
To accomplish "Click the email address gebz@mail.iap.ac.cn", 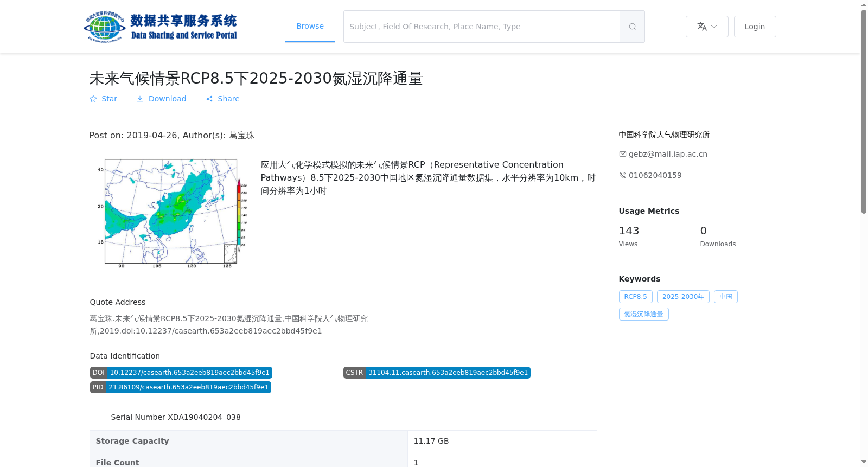I will point(668,154).
